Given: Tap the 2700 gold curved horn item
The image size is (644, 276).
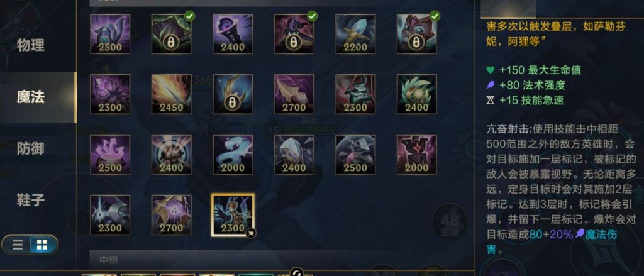Looking at the screenshot, I should (x=294, y=94).
